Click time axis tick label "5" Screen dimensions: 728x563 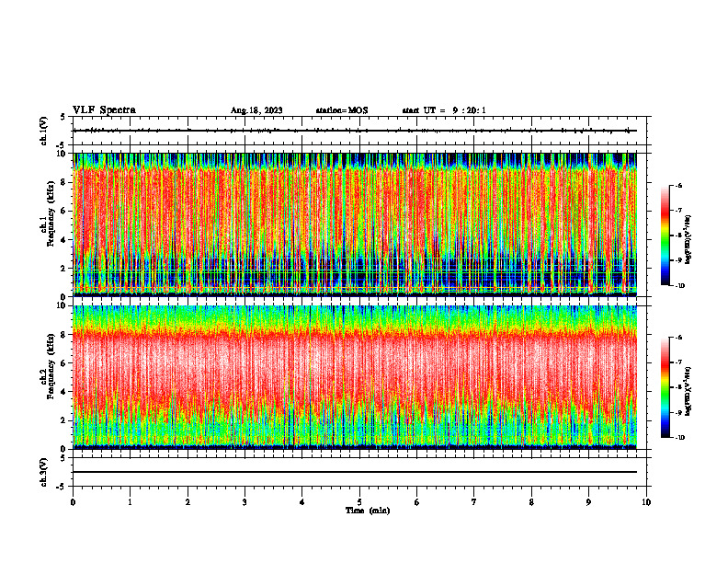pyautogui.click(x=359, y=502)
